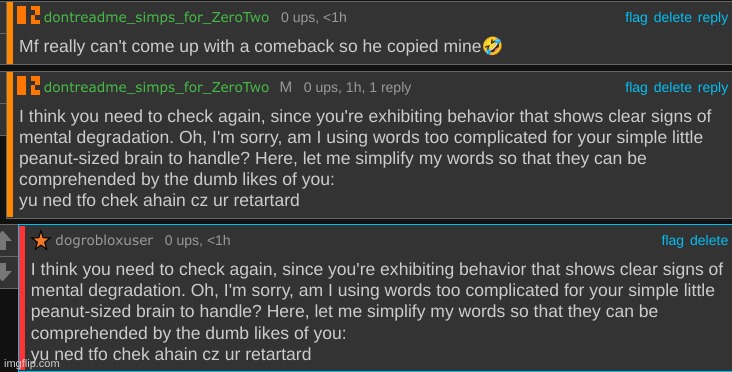Reply to the 'Mf really can't come up' comment

tap(712, 18)
